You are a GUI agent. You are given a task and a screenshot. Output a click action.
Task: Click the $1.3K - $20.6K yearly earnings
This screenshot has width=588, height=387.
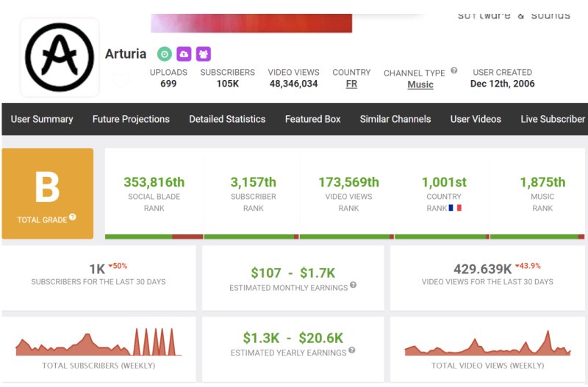pos(293,339)
